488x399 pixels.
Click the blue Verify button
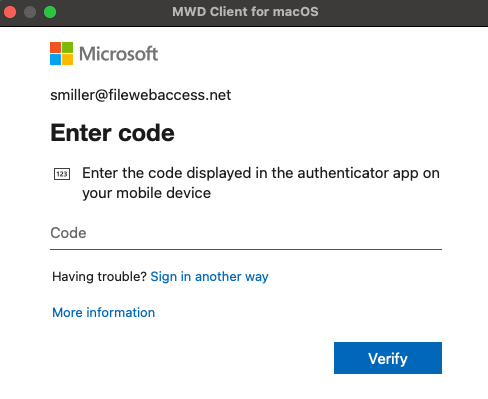pos(388,358)
